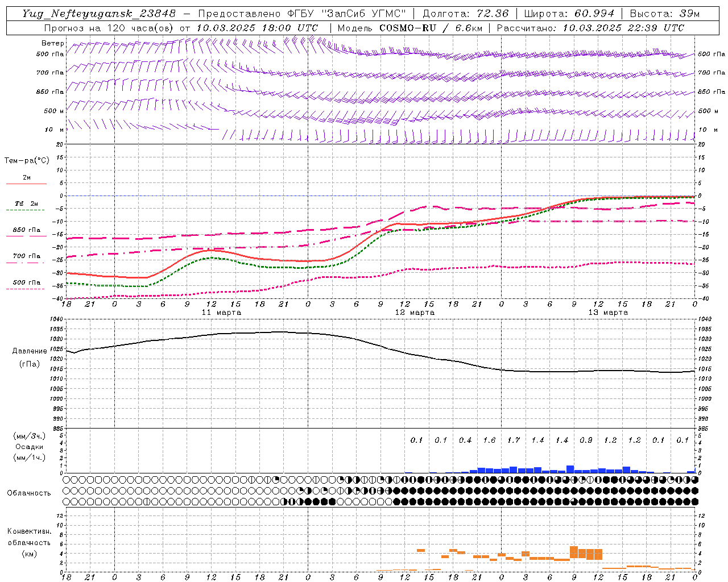Click the '12 марта' date label
728x582 pixels.
pyautogui.click(x=415, y=313)
